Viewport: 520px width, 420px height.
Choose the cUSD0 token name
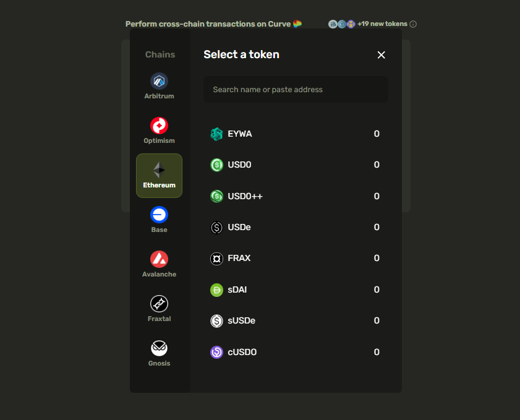point(242,352)
